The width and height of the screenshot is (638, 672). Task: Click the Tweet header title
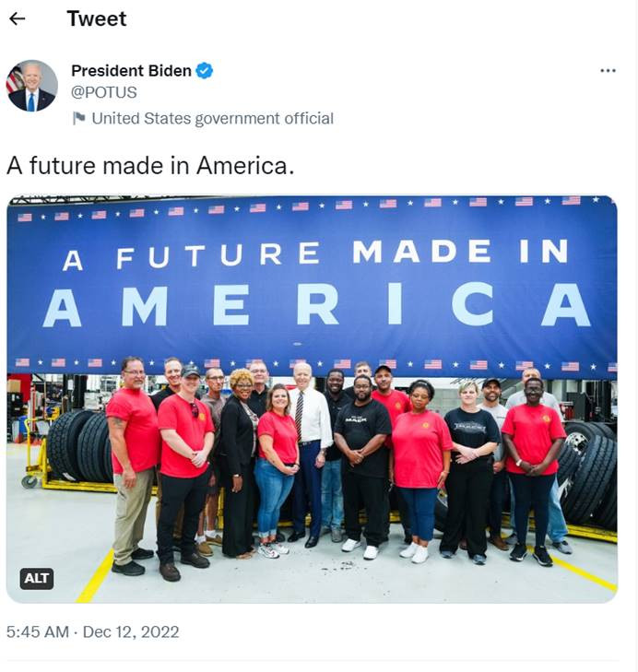point(97,18)
